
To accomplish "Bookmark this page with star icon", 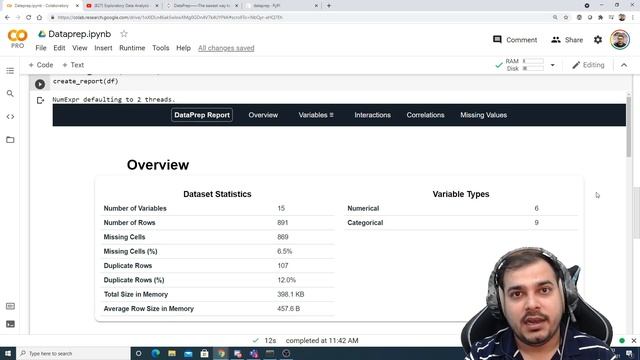I will [x=566, y=18].
